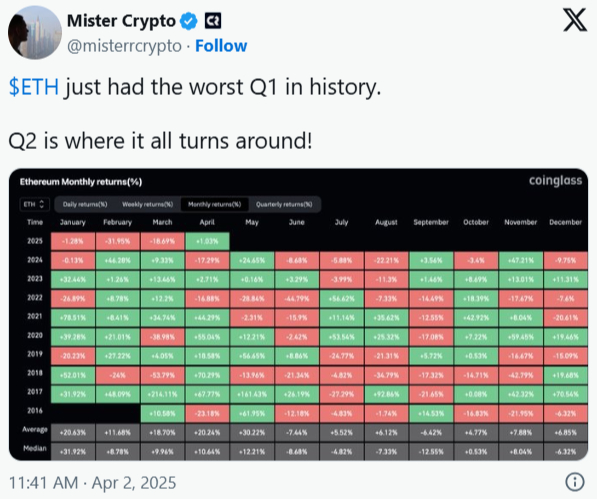Click the blue verified checkmark badge

click(x=188, y=21)
